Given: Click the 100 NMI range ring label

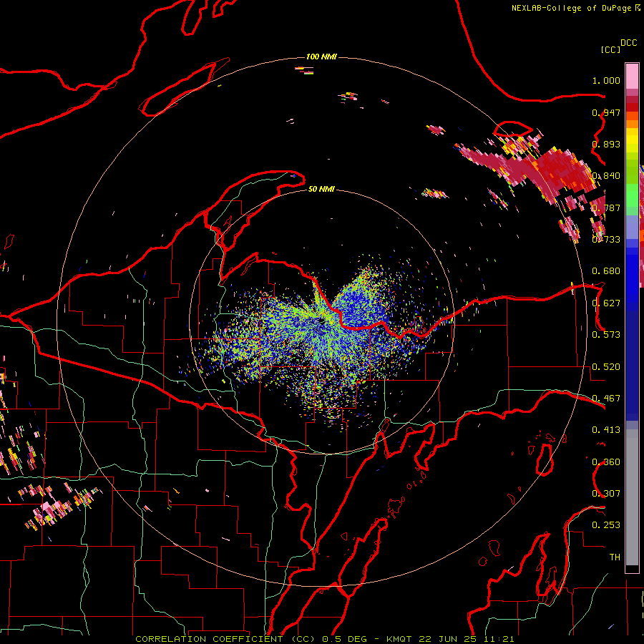Looking at the screenshot, I should click(x=321, y=57).
